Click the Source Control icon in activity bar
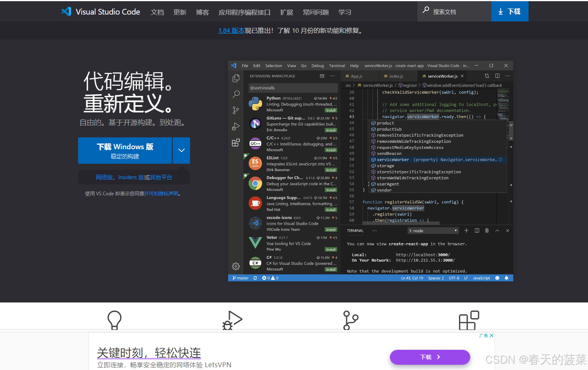The image size is (588, 370). tap(236, 110)
